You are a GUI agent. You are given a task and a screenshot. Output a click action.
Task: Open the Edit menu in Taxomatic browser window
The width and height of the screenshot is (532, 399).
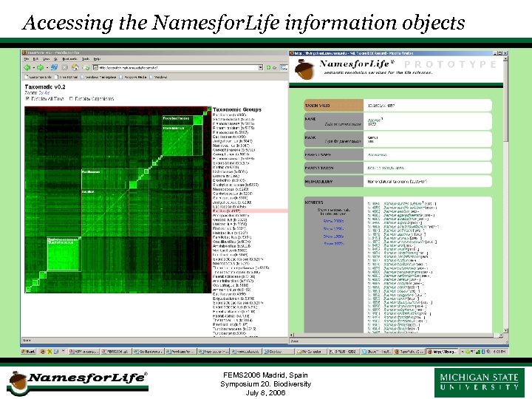(35, 58)
